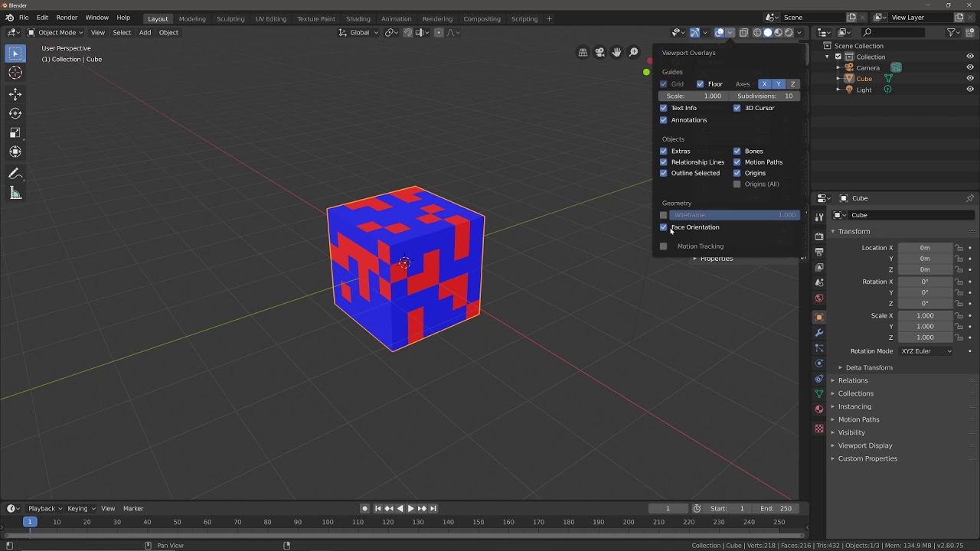
Task: Select the Scale tool
Action: pyautogui.click(x=15, y=132)
